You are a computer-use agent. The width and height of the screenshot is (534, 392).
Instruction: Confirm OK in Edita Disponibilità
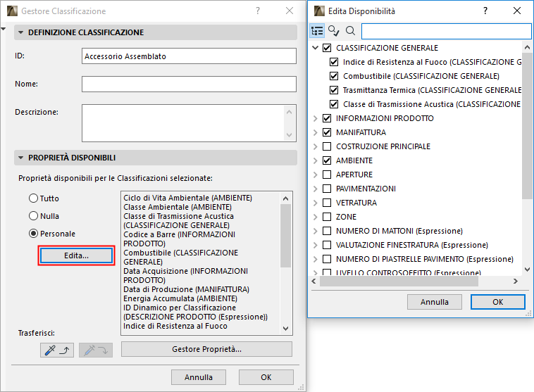(498, 302)
